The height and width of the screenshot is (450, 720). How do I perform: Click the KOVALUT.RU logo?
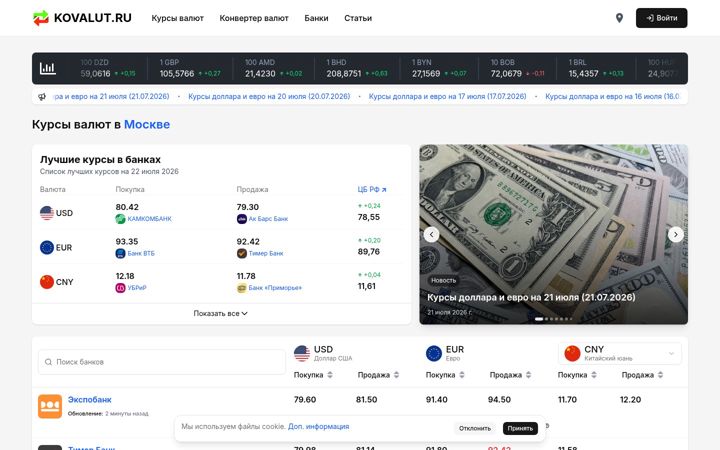(x=82, y=18)
